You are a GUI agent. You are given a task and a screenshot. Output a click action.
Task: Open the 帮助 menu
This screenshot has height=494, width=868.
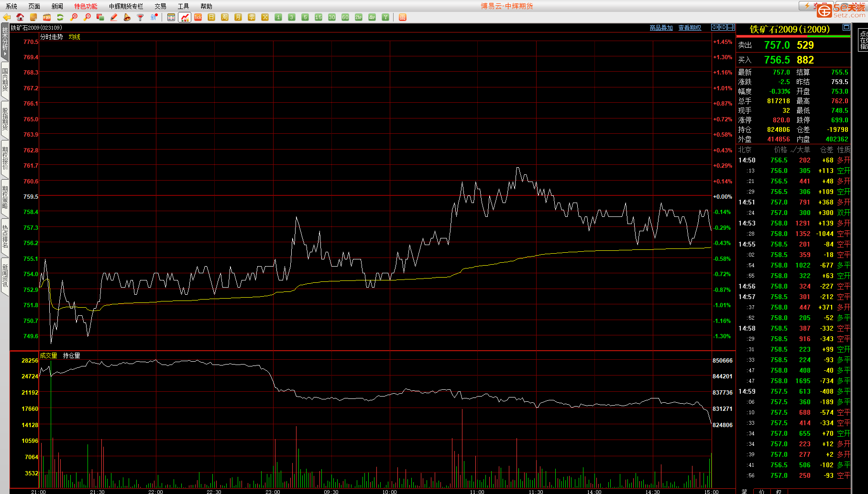pyautogui.click(x=207, y=6)
